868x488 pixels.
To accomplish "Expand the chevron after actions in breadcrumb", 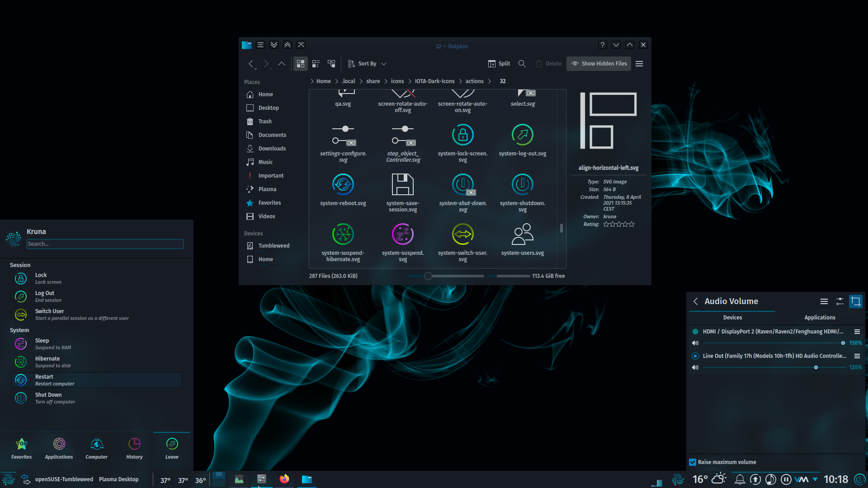I will [x=490, y=81].
